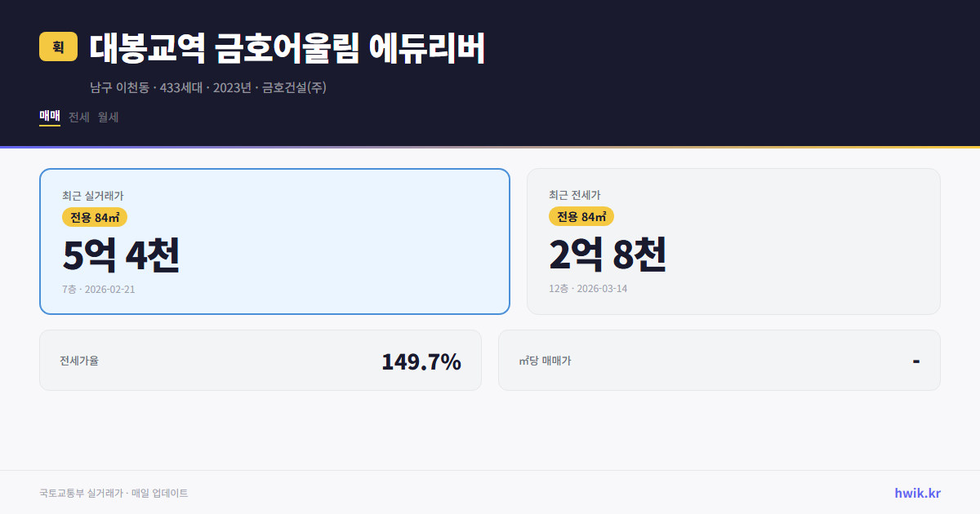980x514 pixels.
Task: Click the builder name 금호건설(주)
Action: 294,86
